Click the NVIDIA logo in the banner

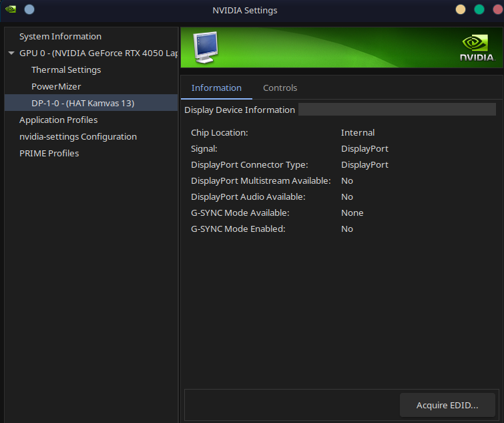coord(477,48)
